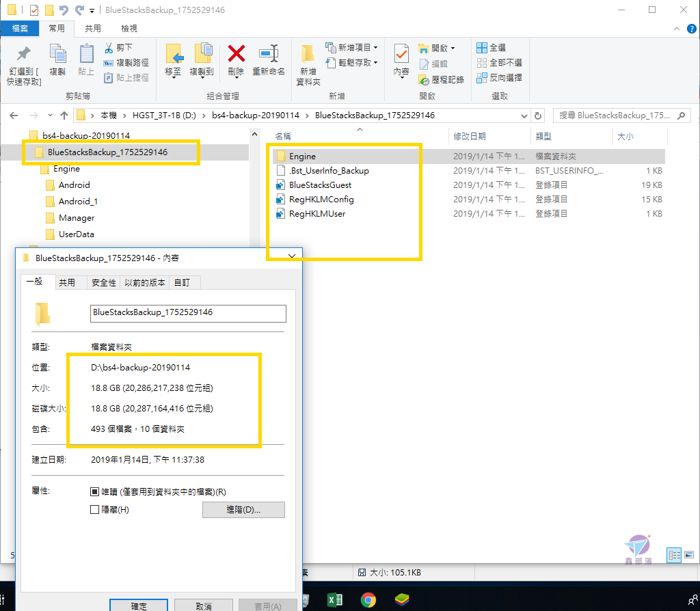Screen dimensions: 700x611
Task: Click the folder name field in properties
Action: (188, 313)
